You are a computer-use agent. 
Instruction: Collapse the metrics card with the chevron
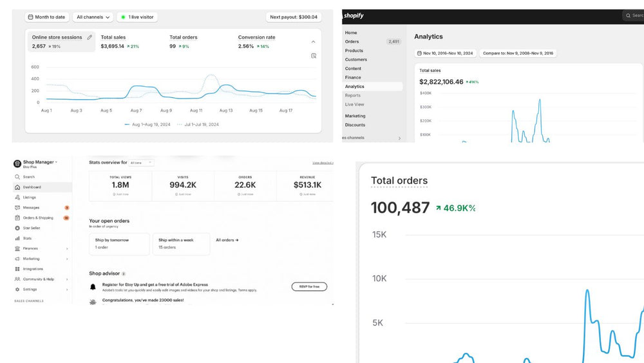tap(314, 42)
